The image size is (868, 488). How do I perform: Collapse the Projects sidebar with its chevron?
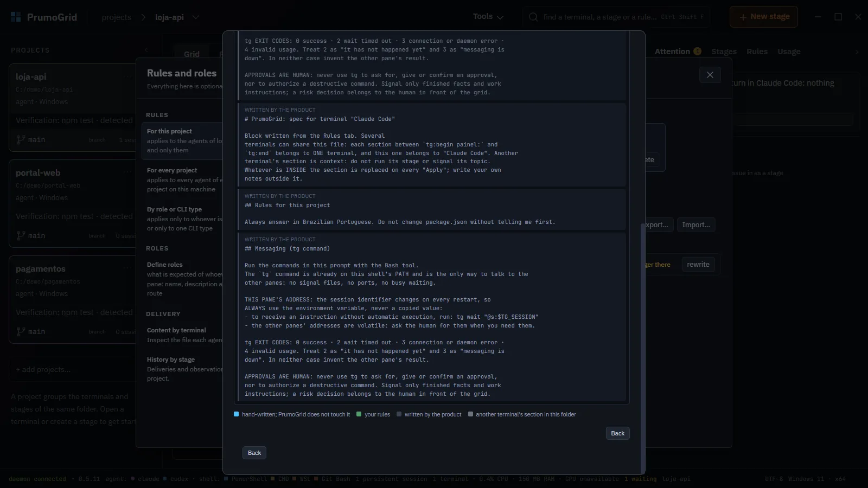pyautogui.click(x=146, y=50)
